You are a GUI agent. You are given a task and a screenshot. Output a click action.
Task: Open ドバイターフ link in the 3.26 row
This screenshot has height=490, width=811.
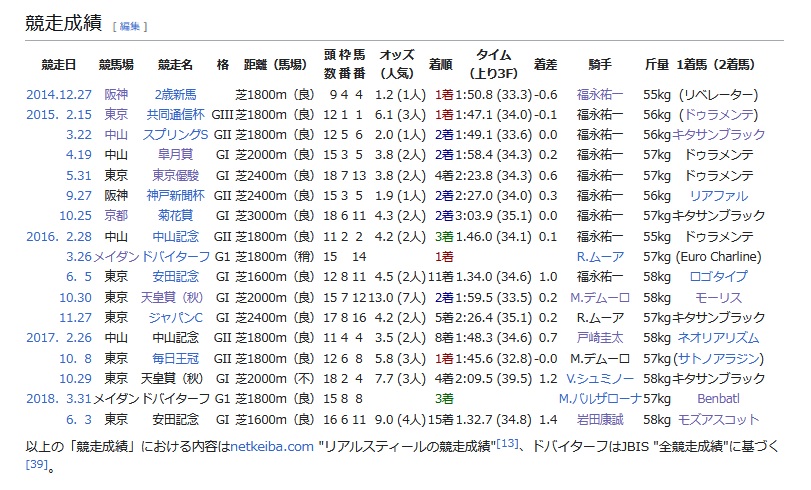click(175, 256)
